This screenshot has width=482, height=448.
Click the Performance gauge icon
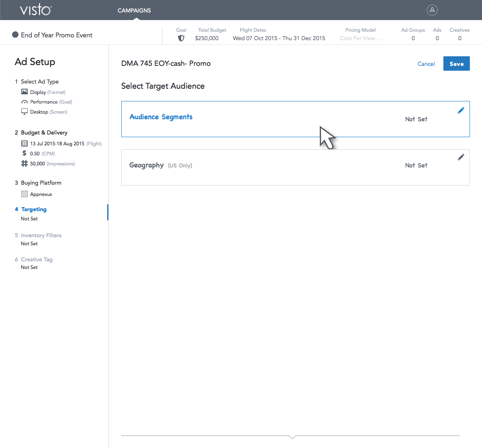coord(25,102)
